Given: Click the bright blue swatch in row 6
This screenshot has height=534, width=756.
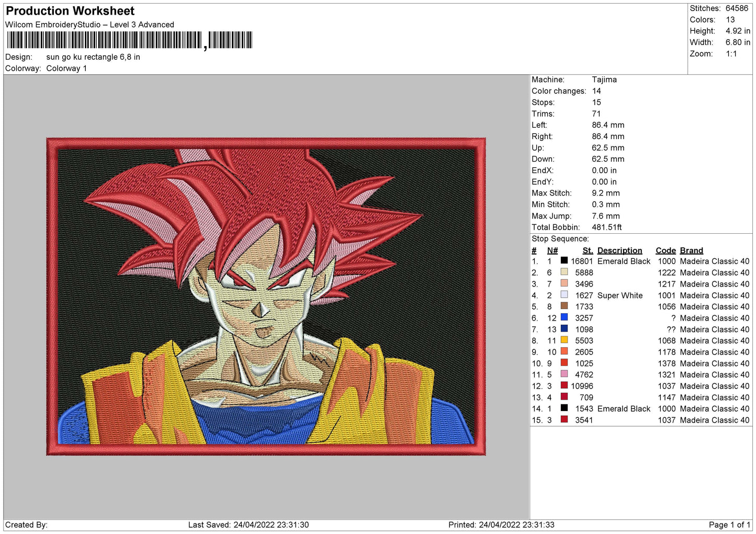Looking at the screenshot, I should (x=564, y=317).
